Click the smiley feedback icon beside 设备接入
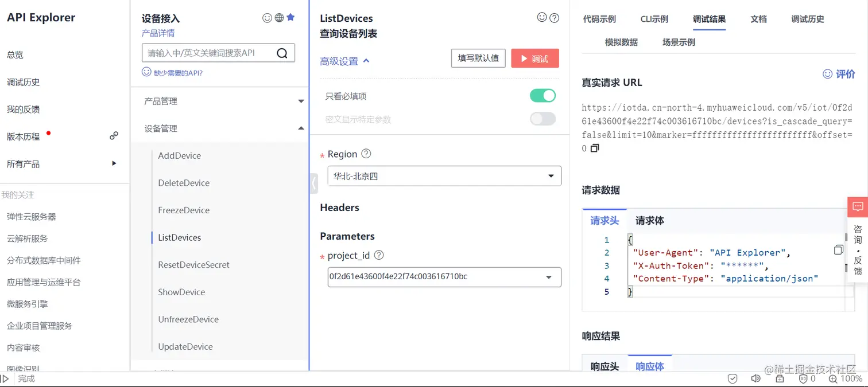This screenshot has width=868, height=387. click(x=267, y=18)
